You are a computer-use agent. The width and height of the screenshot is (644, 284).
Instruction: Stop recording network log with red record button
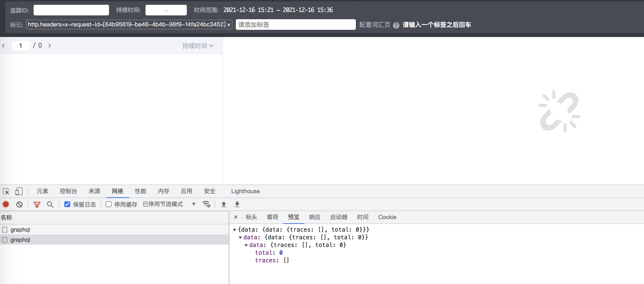coord(6,204)
